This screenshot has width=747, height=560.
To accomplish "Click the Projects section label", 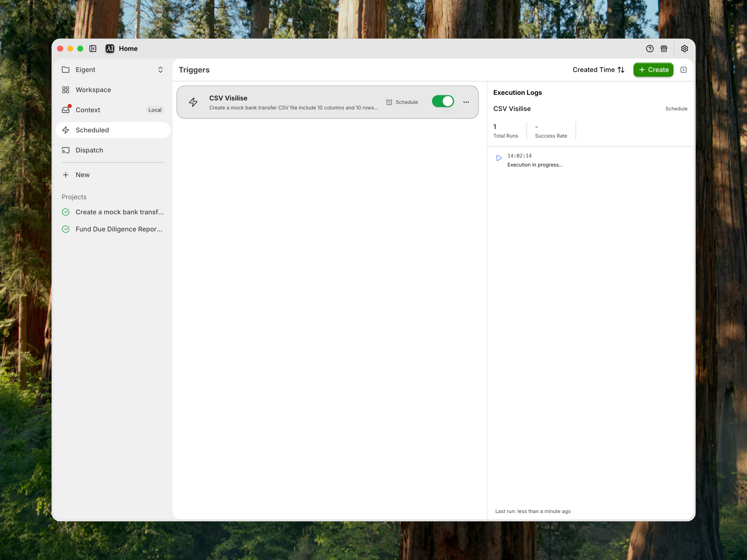I will [74, 197].
